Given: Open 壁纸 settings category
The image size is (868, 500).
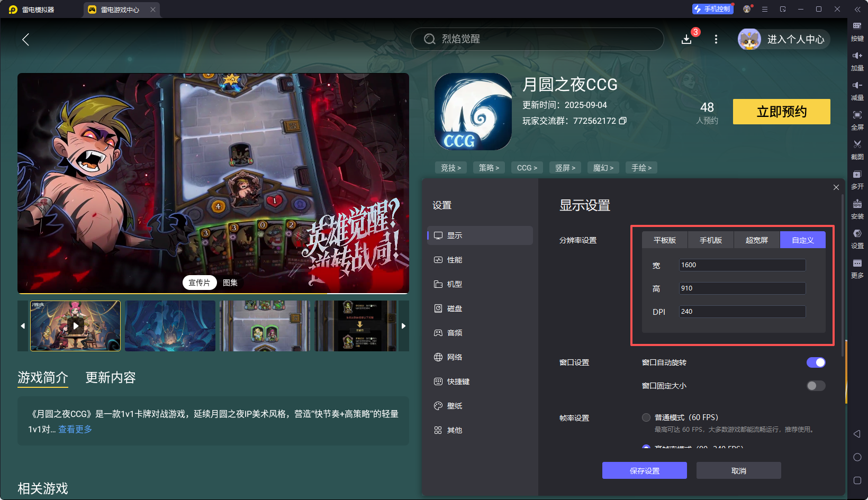Looking at the screenshot, I should (x=480, y=406).
